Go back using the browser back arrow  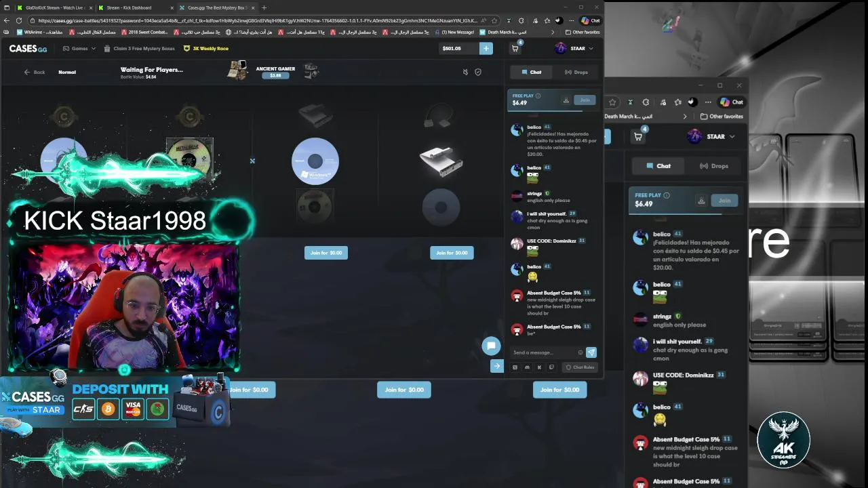7,20
